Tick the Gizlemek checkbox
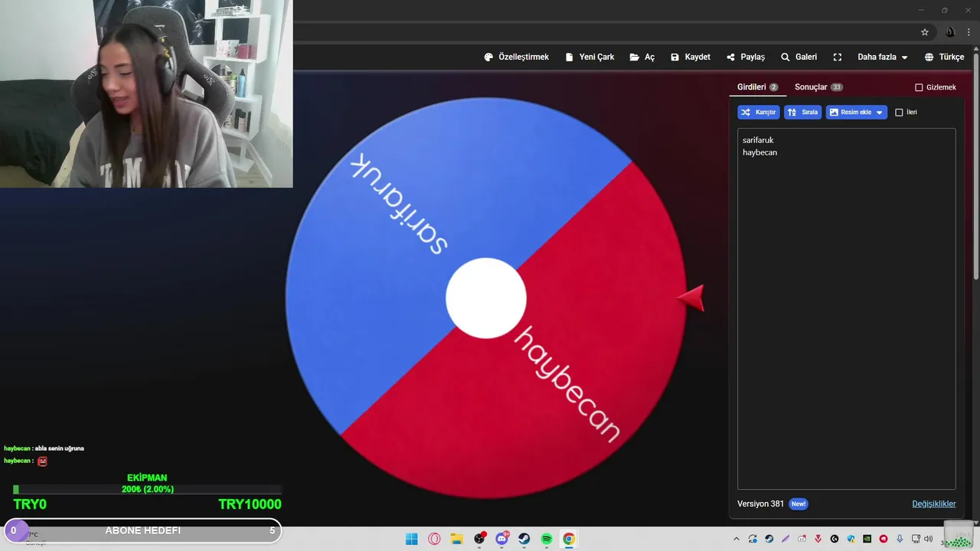The width and height of the screenshot is (980, 551). tap(919, 87)
